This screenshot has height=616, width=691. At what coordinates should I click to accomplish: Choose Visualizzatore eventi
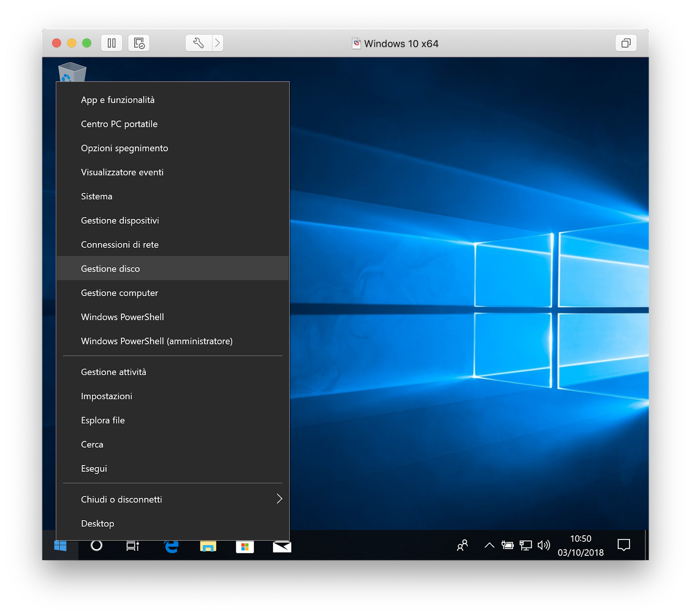point(173,172)
